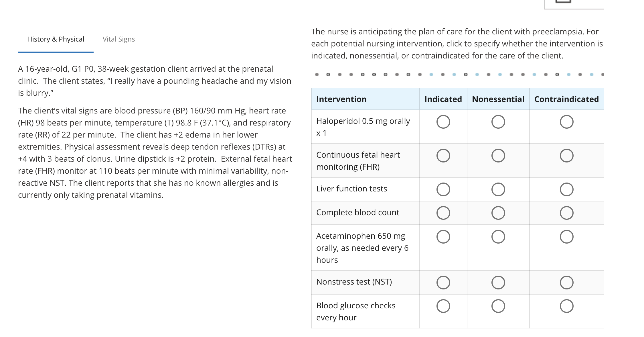Switch to the Vital Signs tab
The width and height of the screenshot is (644, 337).
tap(118, 39)
